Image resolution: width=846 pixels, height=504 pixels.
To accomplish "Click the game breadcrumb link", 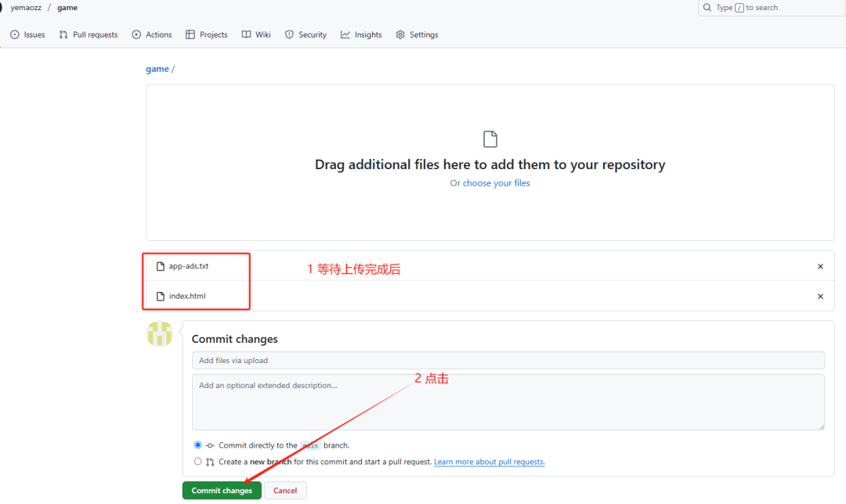I will (x=157, y=69).
